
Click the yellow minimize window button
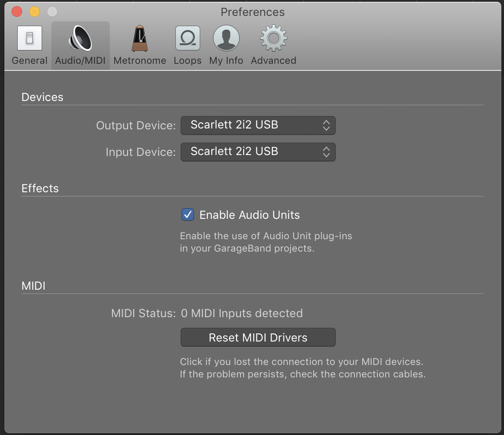point(35,12)
